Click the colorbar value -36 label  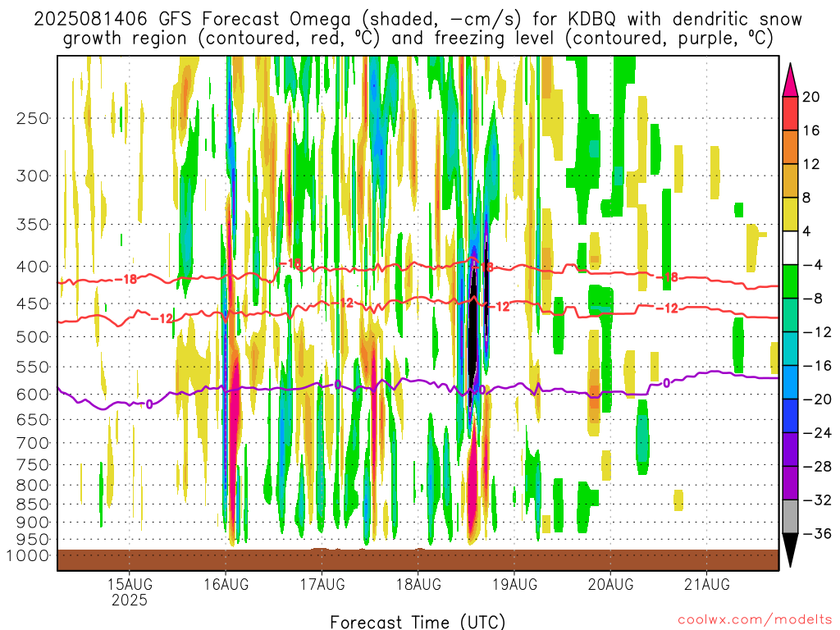coord(817,533)
